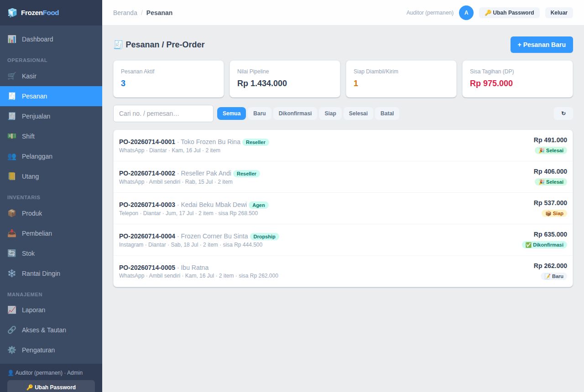Screen dimensions: 584x392
Task: Click the Nilai Pipeline card
Action: click(285, 79)
